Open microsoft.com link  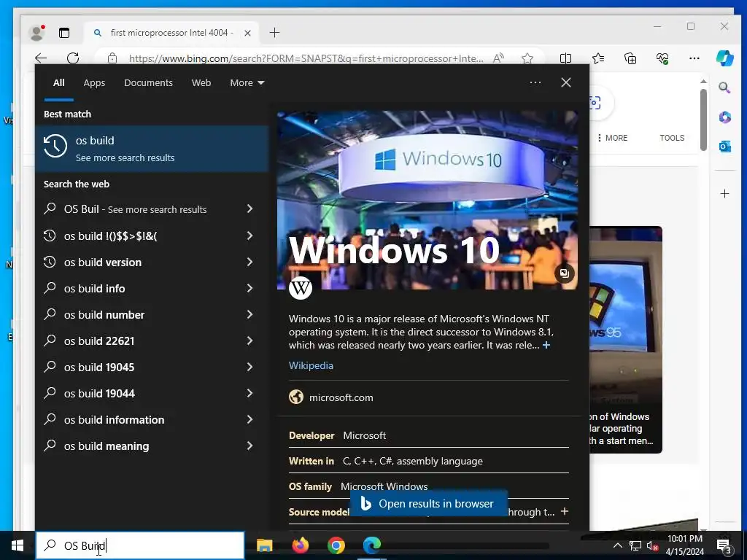tap(341, 397)
